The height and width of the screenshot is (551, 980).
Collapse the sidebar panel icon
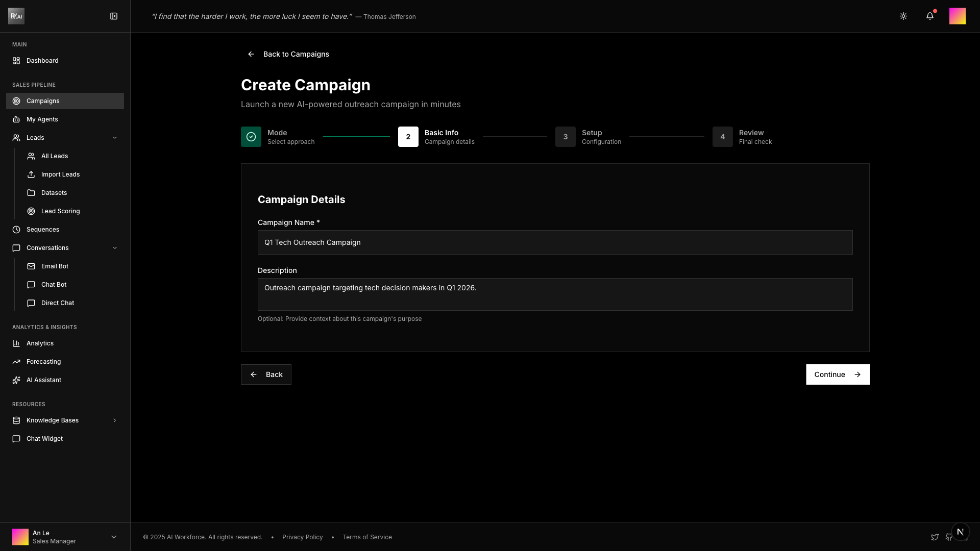click(114, 16)
